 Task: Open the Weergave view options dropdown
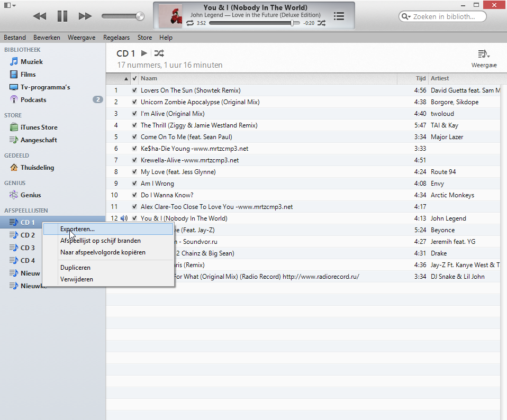click(x=484, y=58)
